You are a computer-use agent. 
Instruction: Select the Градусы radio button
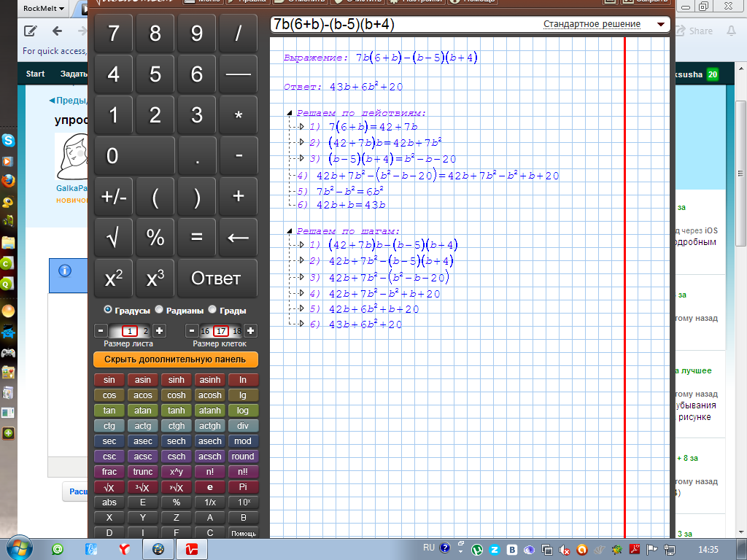(109, 310)
